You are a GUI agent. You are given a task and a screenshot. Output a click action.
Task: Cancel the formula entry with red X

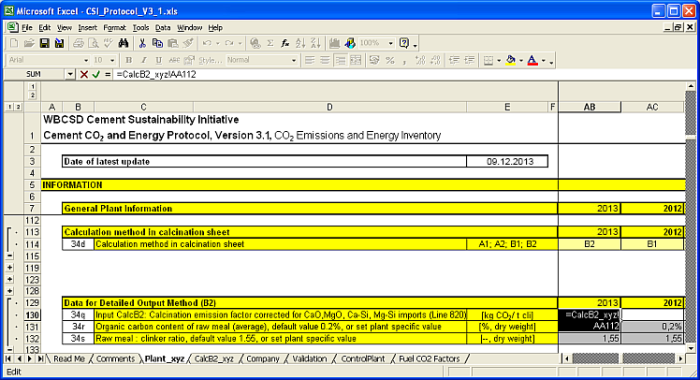(83, 75)
